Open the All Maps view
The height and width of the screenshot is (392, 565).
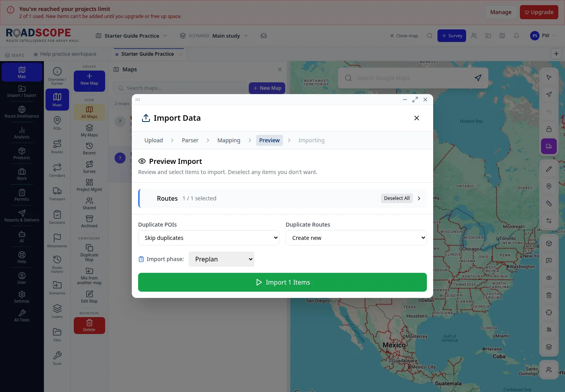click(89, 112)
